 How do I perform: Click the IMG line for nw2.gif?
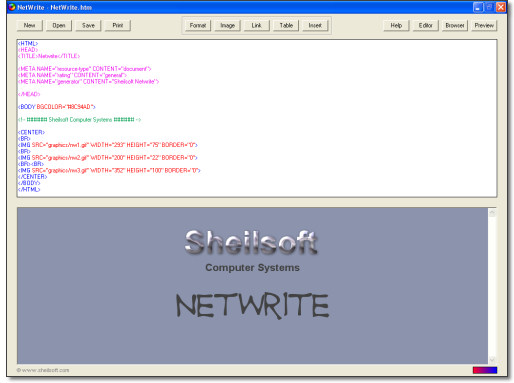click(108, 158)
